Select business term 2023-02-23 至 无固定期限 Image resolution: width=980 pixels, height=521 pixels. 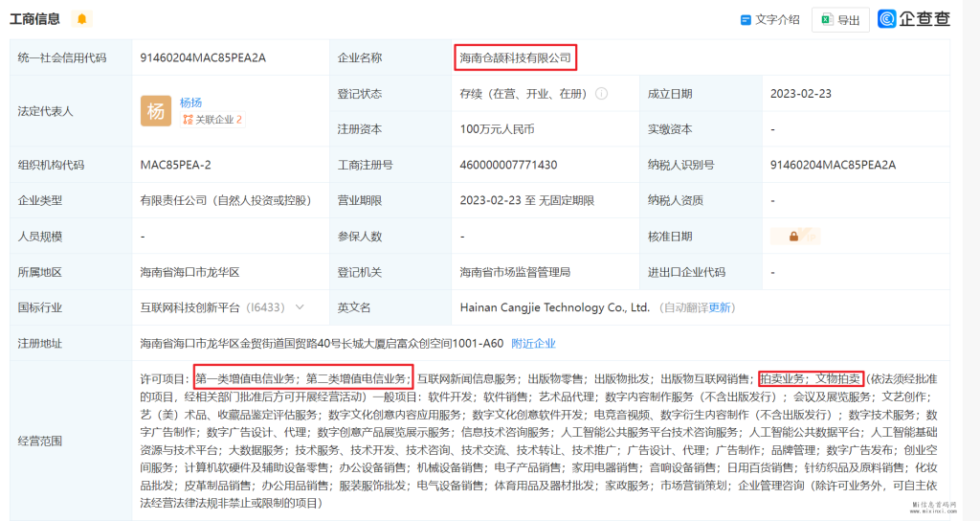(527, 201)
